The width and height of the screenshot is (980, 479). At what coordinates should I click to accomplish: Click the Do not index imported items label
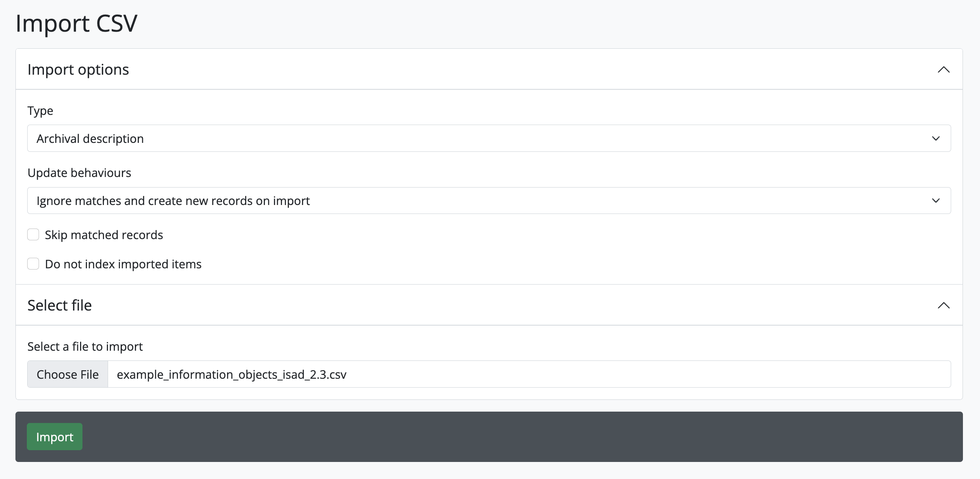(x=123, y=264)
